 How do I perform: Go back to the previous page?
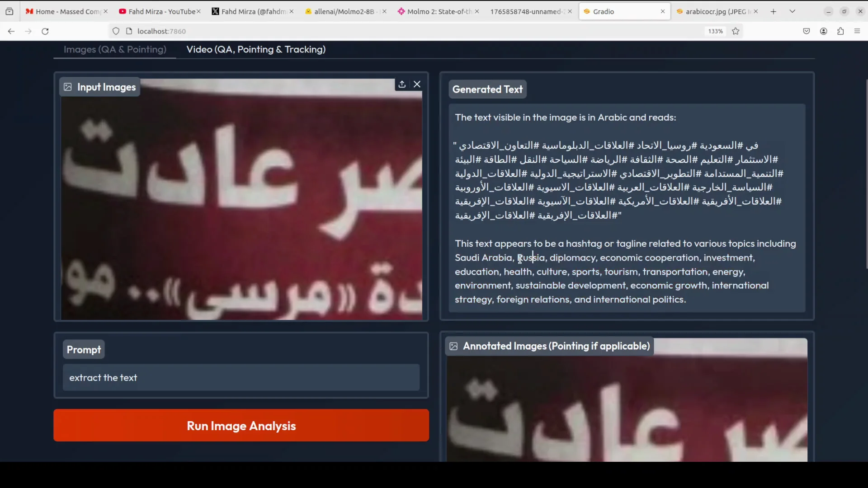coord(11,31)
